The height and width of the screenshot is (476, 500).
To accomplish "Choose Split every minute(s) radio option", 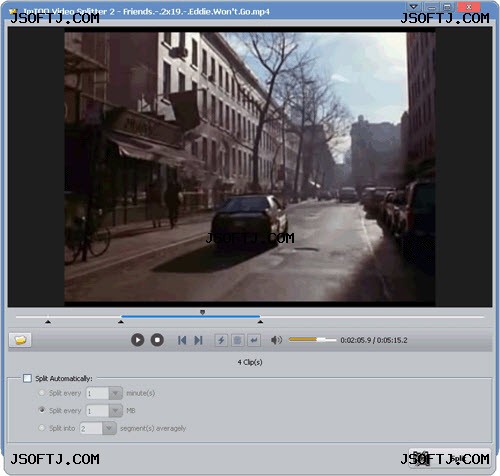I will pyautogui.click(x=42, y=393).
